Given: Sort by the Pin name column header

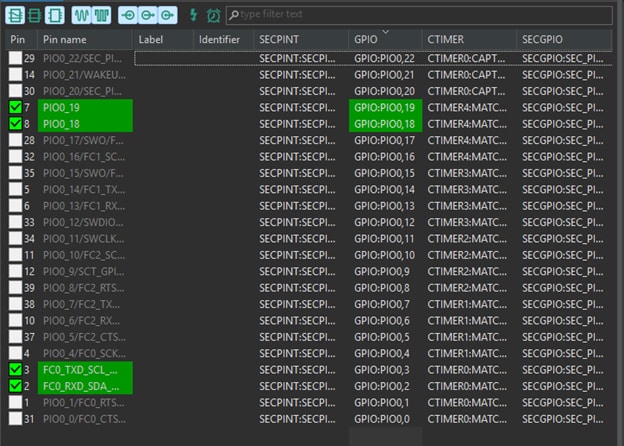Looking at the screenshot, I should tap(85, 39).
